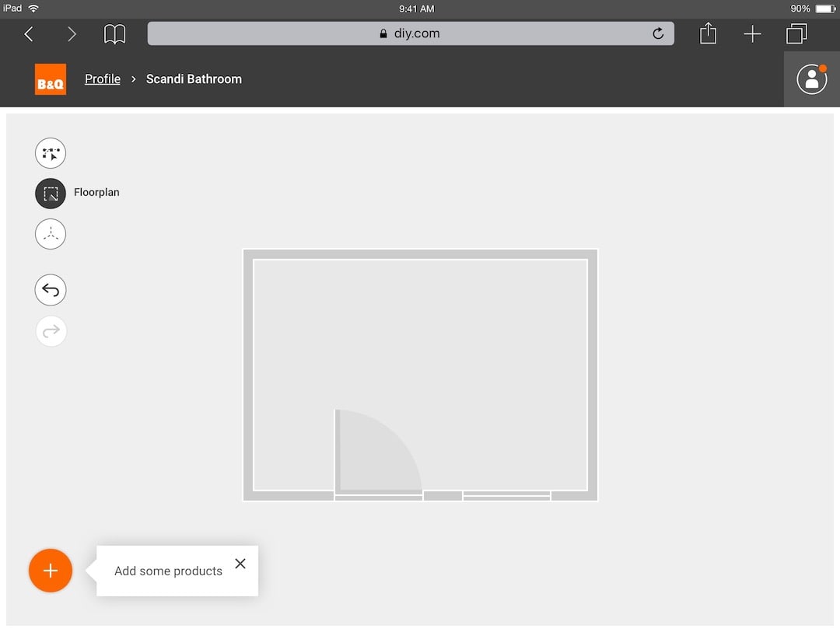Click the B&Q logo
This screenshot has height=632, width=840.
tap(51, 79)
